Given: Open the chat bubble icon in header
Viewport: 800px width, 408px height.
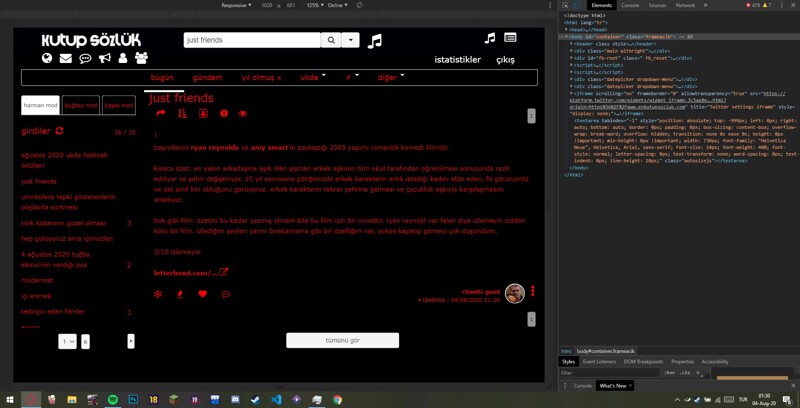Looking at the screenshot, I should point(85,58).
